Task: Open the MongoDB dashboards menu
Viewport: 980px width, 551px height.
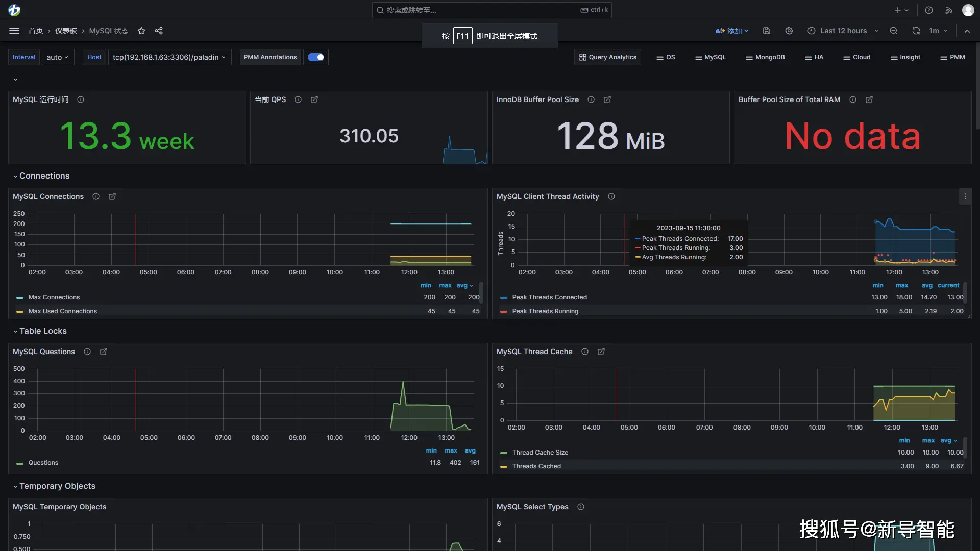Action: [765, 57]
